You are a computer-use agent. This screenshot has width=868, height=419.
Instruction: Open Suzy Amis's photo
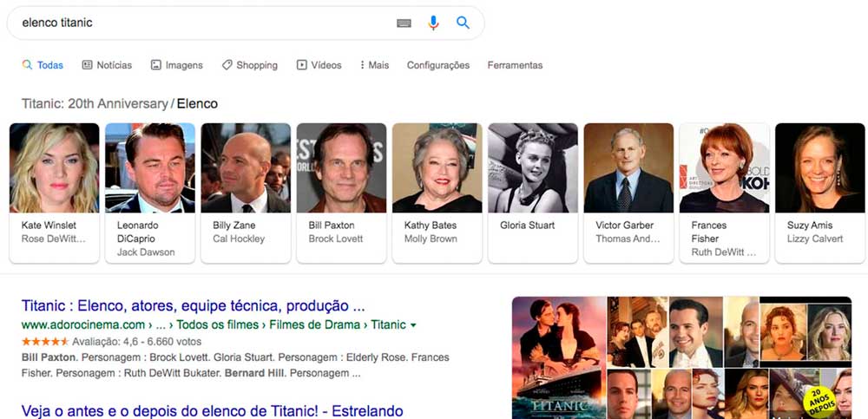pos(820,167)
